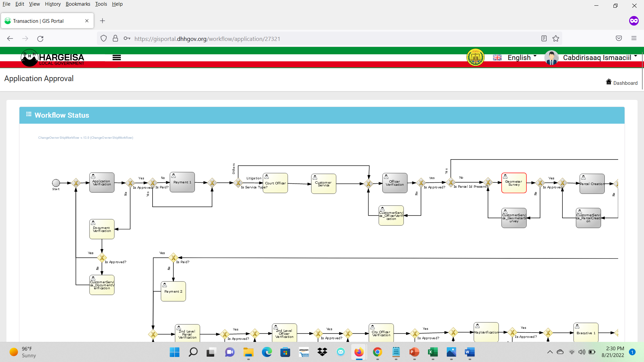Viewport: 644px width, 362px height.
Task: Click the Customer Service task node
Action: point(324,184)
